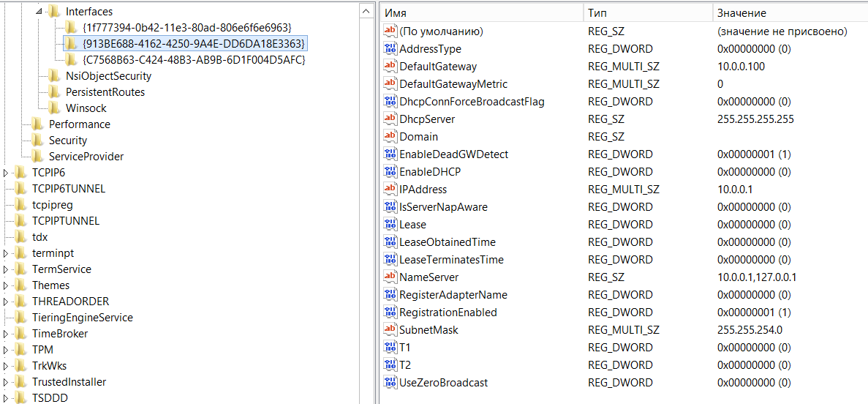Click the DWORD icon beside UseZeroBroadcast
The width and height of the screenshot is (868, 404).
tap(390, 383)
